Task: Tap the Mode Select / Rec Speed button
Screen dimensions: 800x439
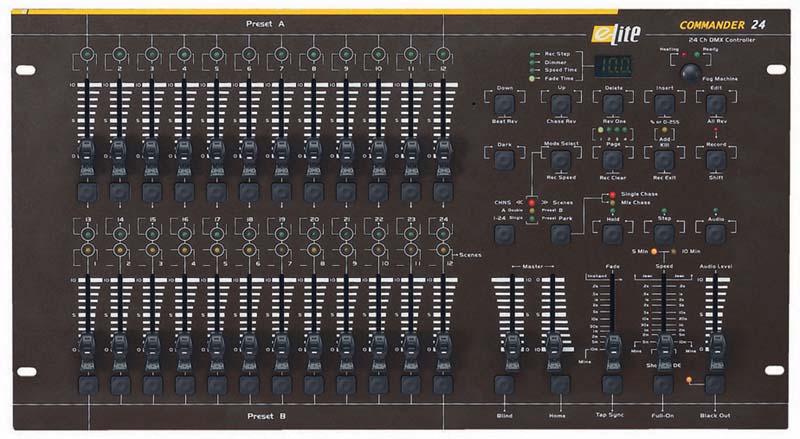Action: click(x=561, y=161)
